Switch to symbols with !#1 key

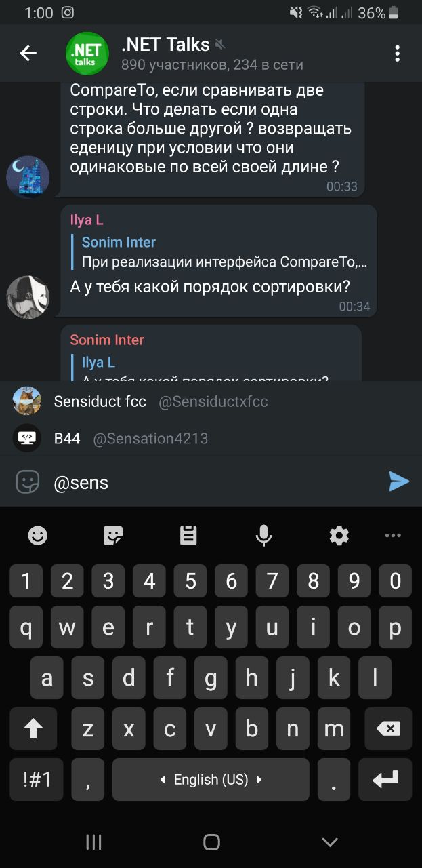coord(37,780)
